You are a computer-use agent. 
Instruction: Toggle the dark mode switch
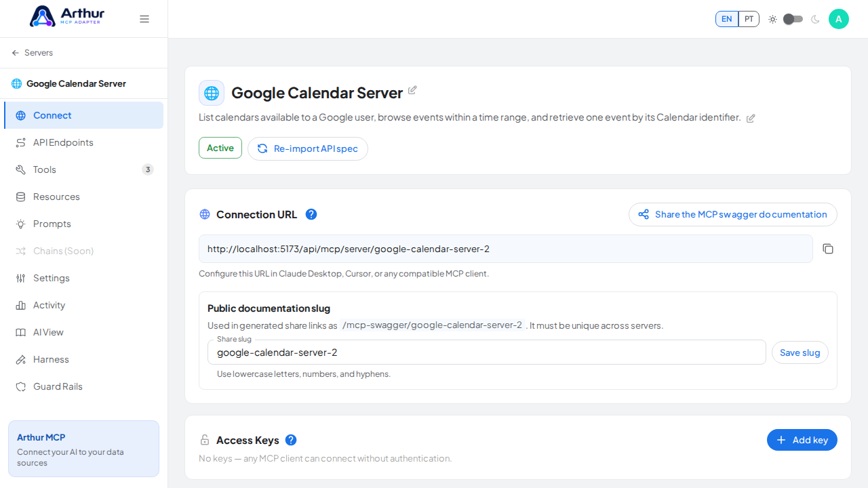click(793, 19)
